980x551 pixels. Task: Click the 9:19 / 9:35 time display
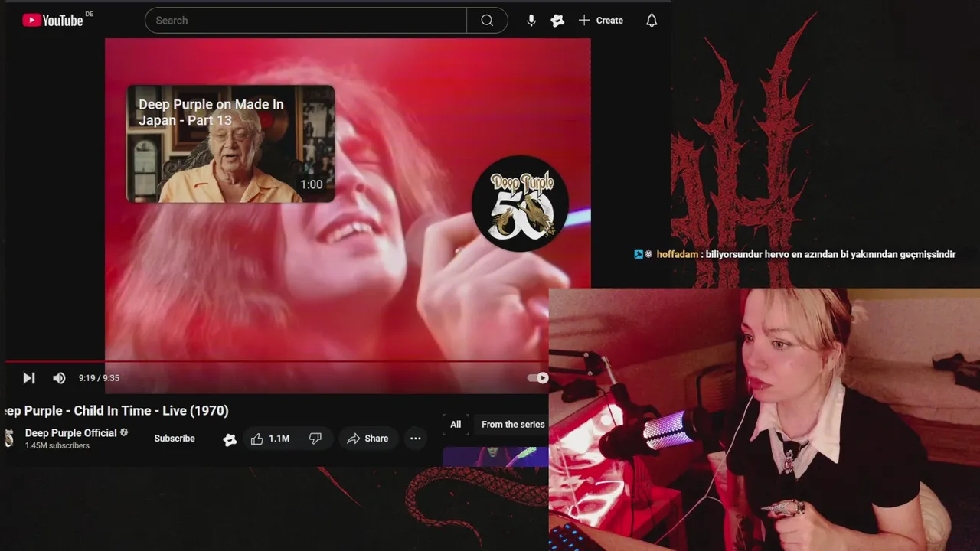pos(99,378)
